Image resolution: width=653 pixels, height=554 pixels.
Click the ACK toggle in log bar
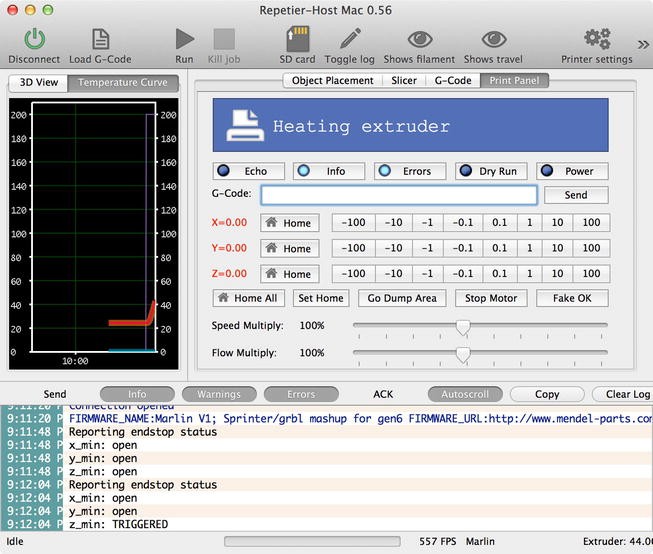(383, 394)
